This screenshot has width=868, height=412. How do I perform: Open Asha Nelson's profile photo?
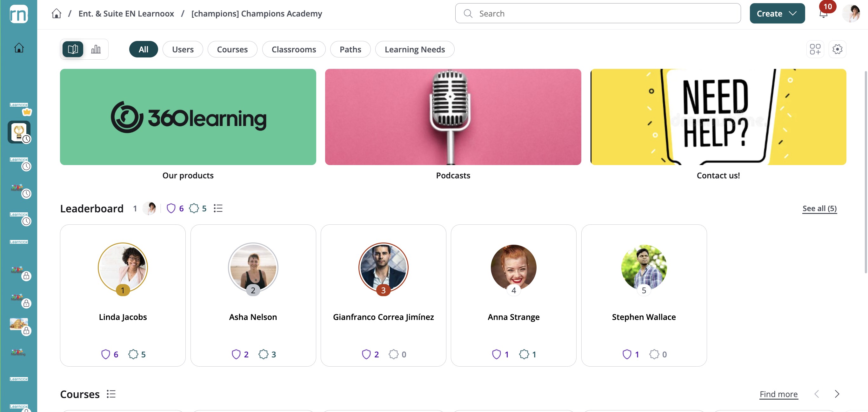[253, 268]
